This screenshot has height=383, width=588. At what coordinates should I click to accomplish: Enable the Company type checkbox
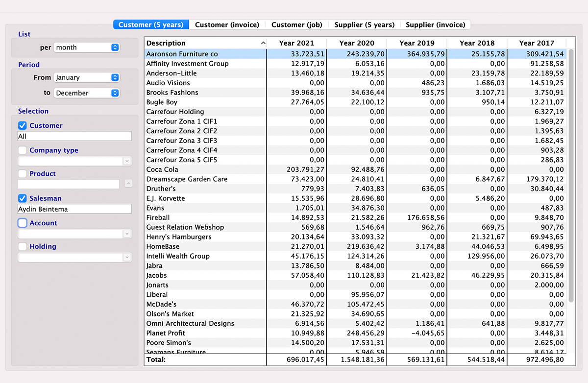pyautogui.click(x=23, y=150)
